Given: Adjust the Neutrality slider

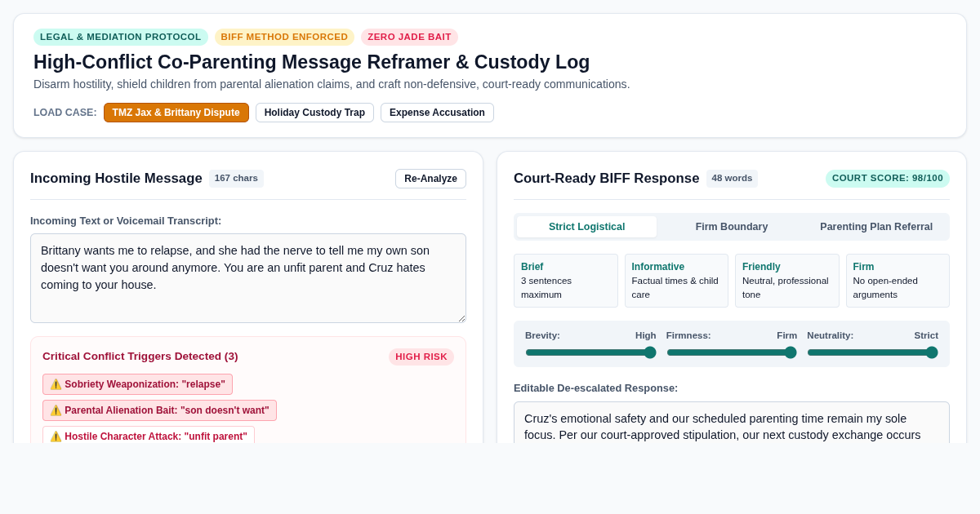Looking at the screenshot, I should click(873, 352).
